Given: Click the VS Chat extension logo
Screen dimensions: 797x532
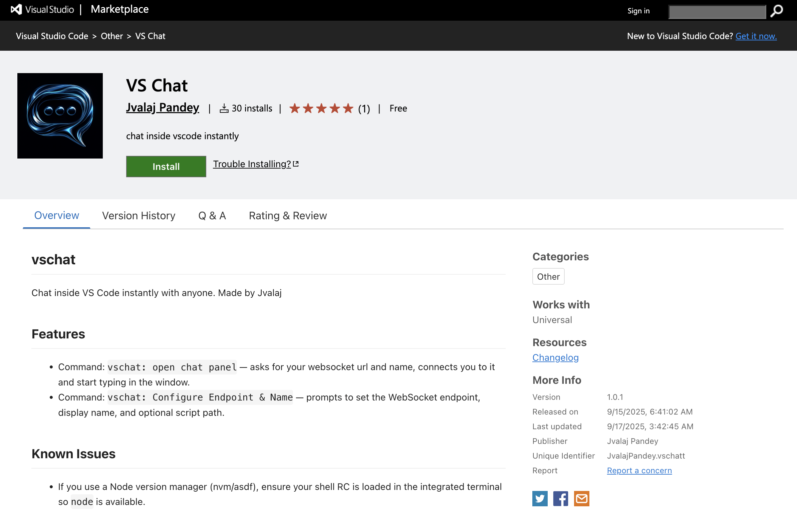Looking at the screenshot, I should click(60, 116).
